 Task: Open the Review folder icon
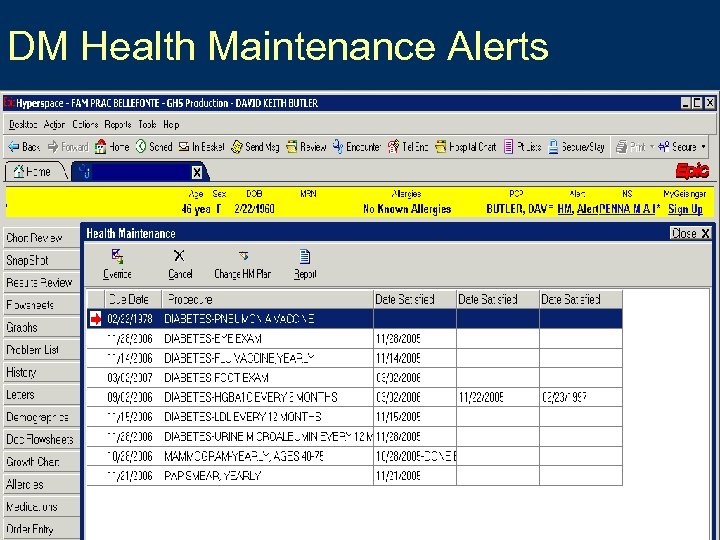[x=292, y=147]
